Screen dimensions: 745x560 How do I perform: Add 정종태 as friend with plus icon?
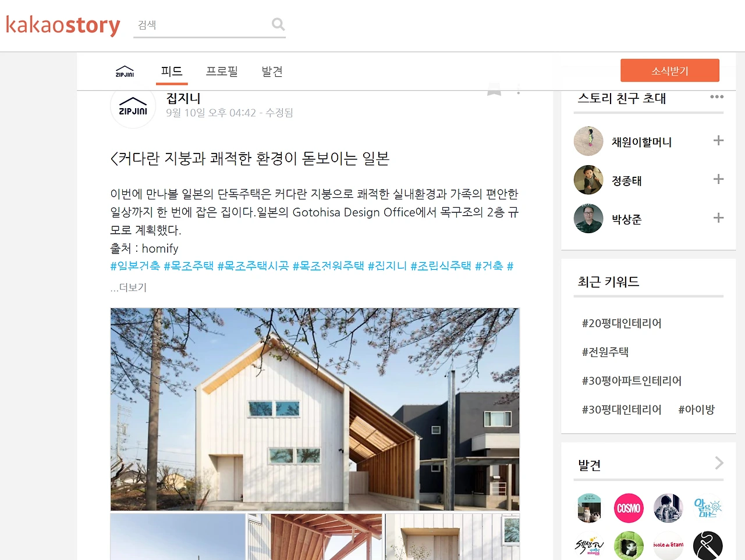pos(718,179)
